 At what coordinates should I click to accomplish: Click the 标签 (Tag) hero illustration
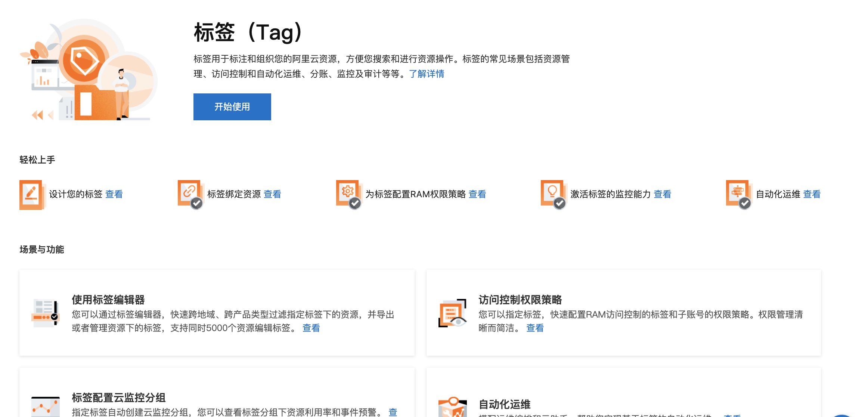coord(89,69)
